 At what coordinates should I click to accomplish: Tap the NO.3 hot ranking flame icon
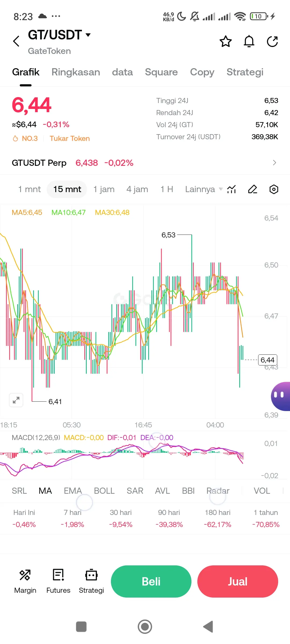point(16,138)
